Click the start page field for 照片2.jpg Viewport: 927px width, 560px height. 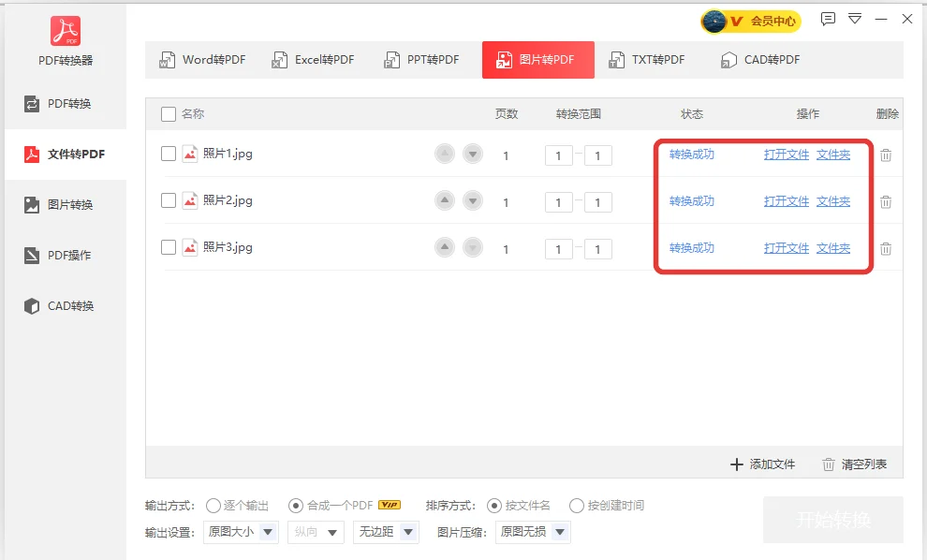pyautogui.click(x=559, y=202)
